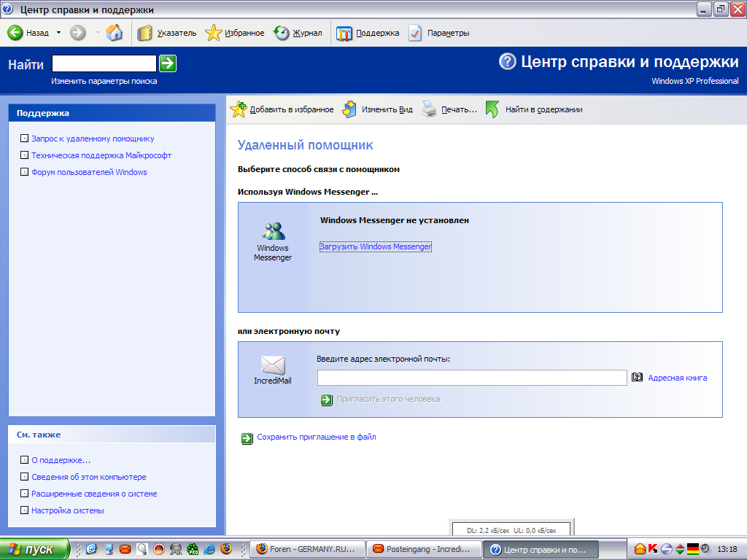Click the Windows Messenger people icon
Image resolution: width=747 pixels, height=560 pixels.
[273, 231]
